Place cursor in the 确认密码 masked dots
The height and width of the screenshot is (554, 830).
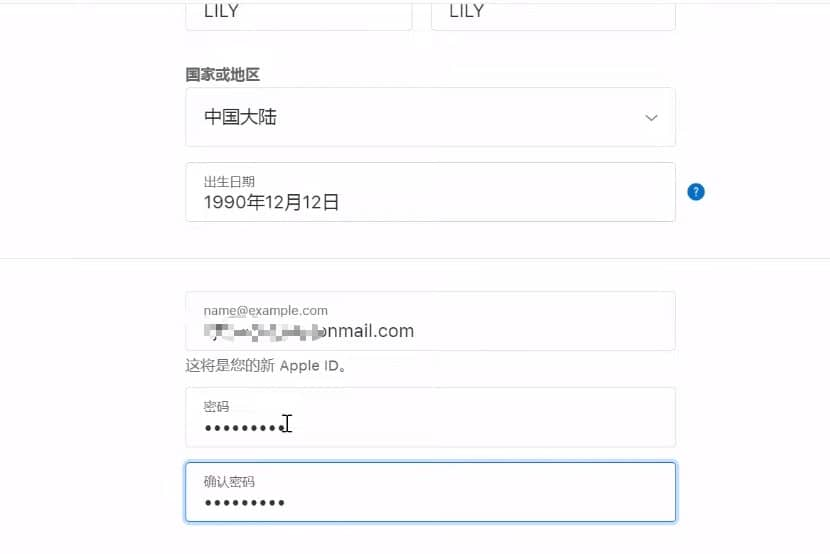[x=245, y=503]
